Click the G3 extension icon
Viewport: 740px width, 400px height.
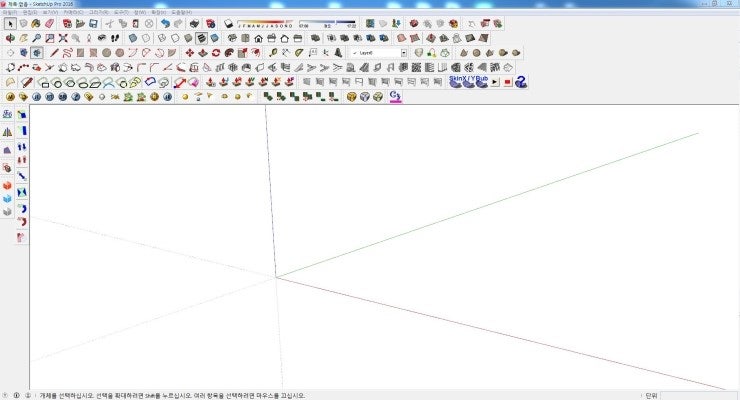395,97
